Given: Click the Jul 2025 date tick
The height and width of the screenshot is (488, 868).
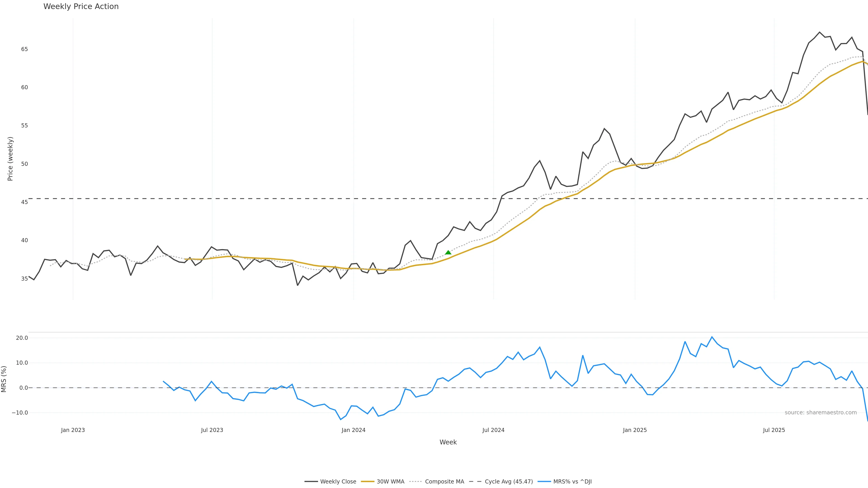Looking at the screenshot, I should click(x=774, y=430).
